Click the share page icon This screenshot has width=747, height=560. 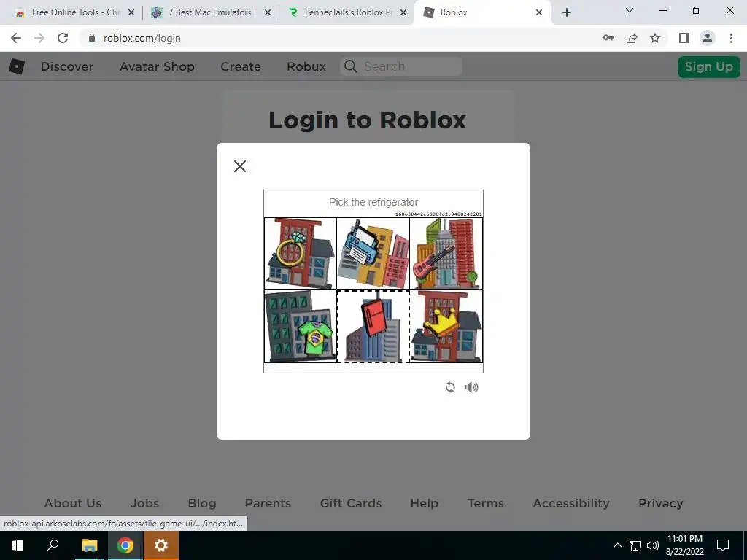click(632, 38)
